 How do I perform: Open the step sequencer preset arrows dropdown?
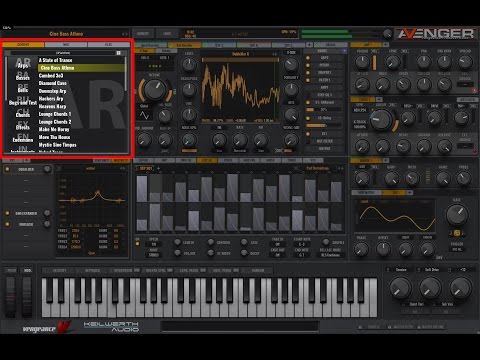pos(341,169)
